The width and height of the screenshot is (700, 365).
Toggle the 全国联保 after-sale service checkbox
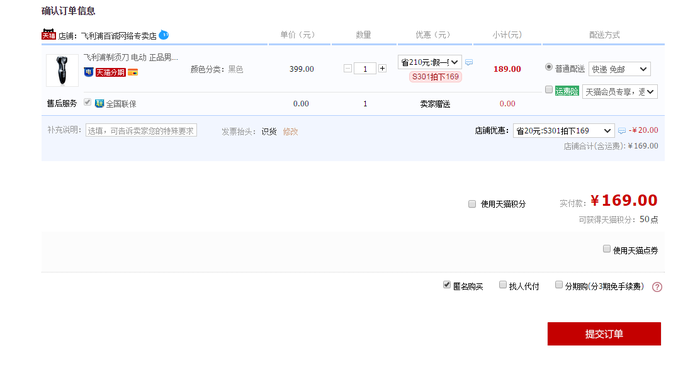(88, 102)
